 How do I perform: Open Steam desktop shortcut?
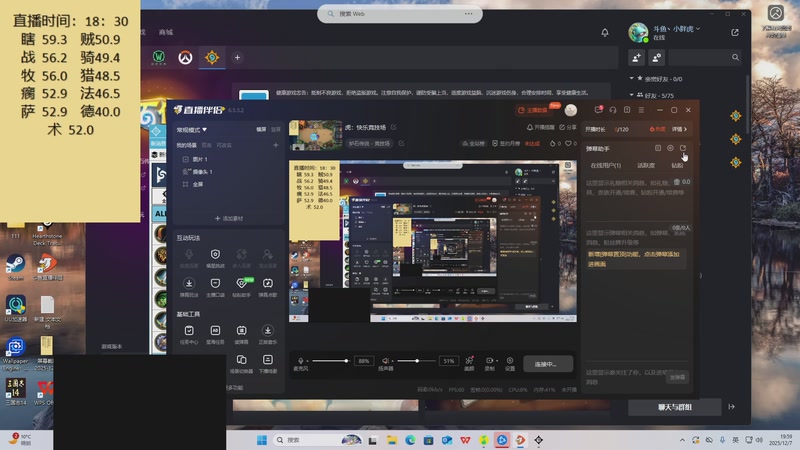coord(15,267)
